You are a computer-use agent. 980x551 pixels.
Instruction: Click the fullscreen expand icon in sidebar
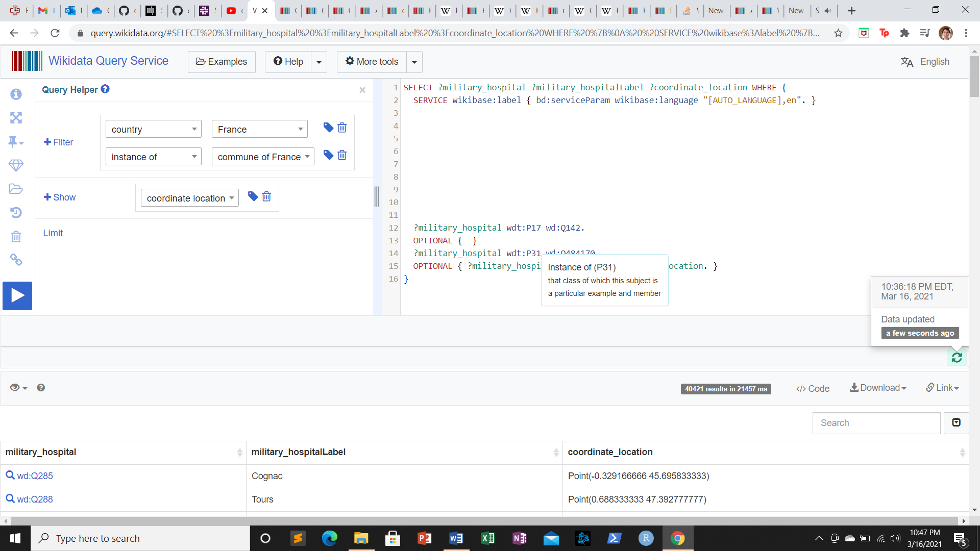pyautogui.click(x=16, y=118)
